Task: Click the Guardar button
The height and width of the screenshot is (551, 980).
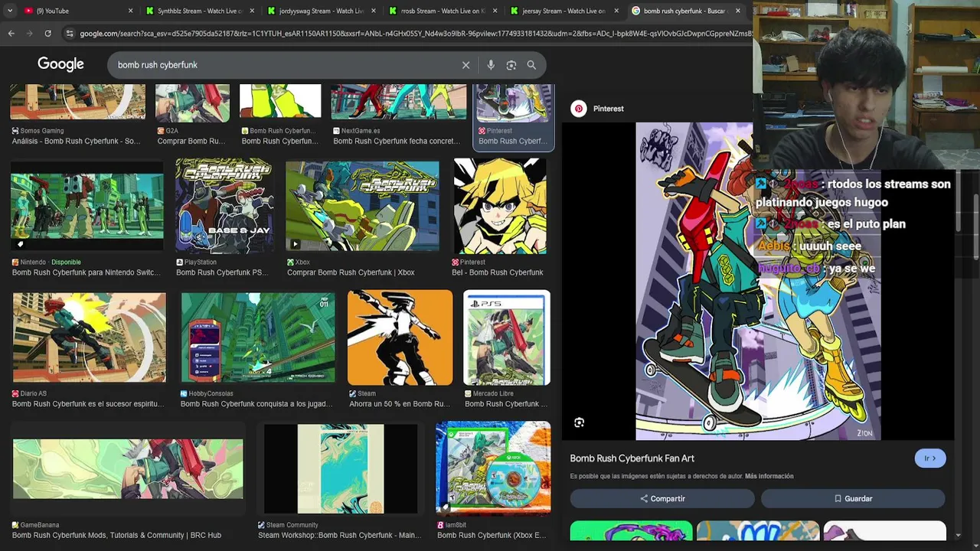Action: click(853, 498)
